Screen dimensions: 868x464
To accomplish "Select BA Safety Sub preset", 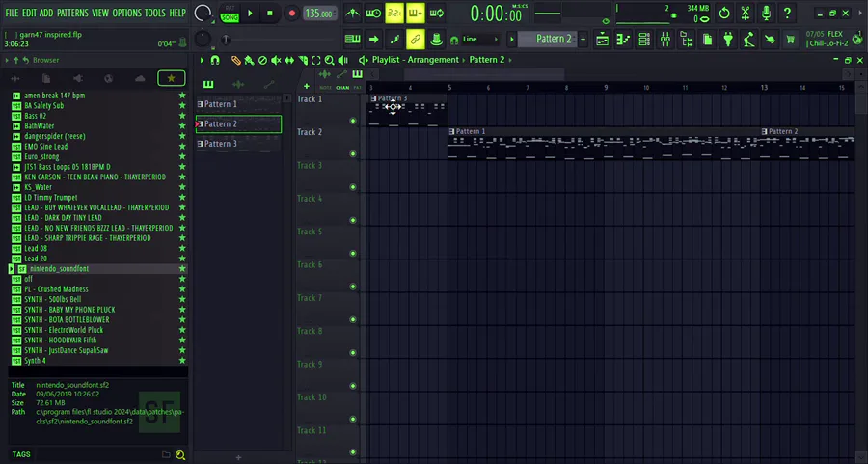I will pos(43,106).
